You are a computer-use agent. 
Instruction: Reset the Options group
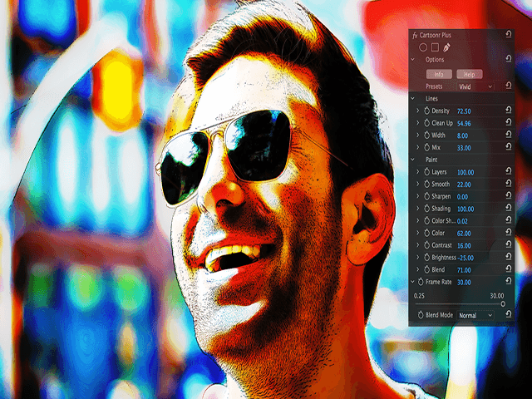(508, 59)
